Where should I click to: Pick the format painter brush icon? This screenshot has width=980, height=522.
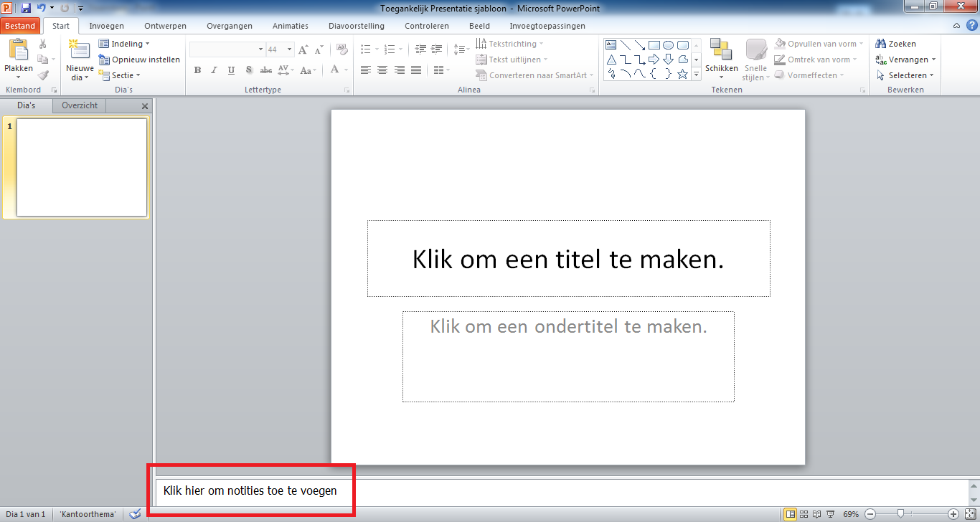(x=43, y=75)
